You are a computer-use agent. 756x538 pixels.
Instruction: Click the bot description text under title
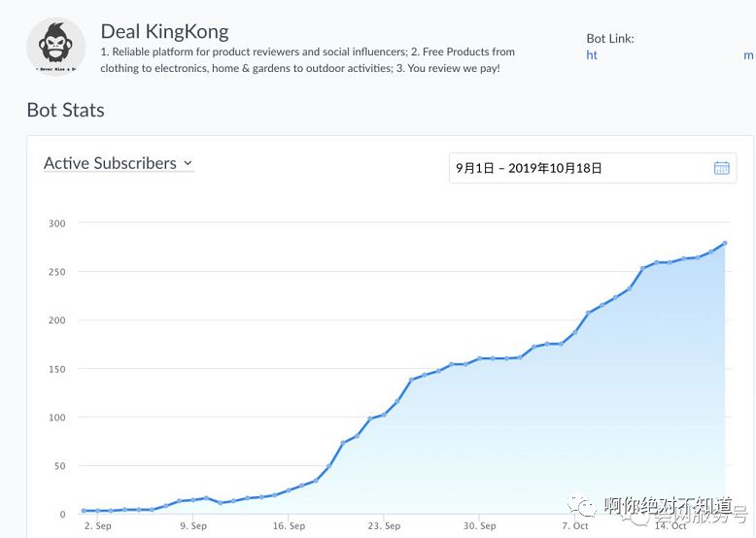tap(307, 60)
